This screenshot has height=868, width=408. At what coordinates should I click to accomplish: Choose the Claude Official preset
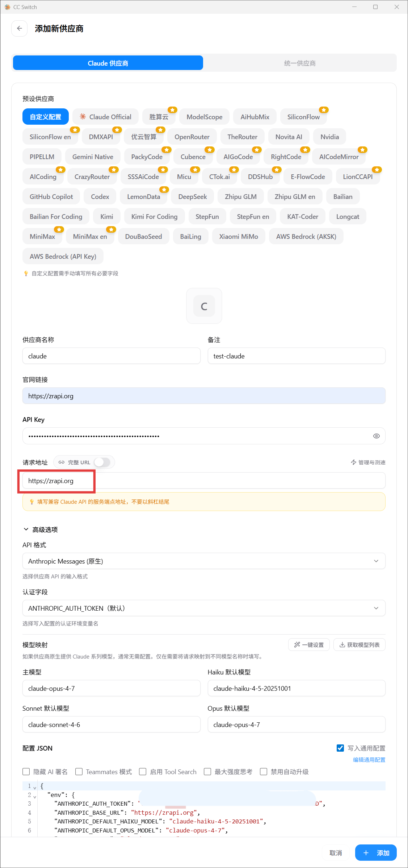coord(105,117)
